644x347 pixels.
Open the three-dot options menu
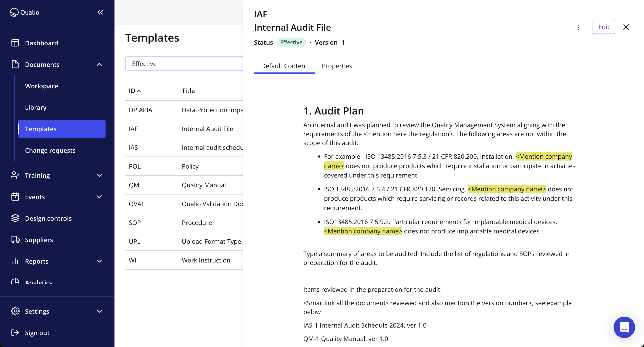(578, 27)
